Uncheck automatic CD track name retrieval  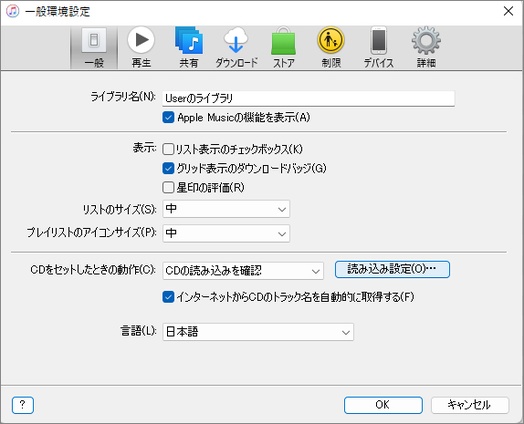coord(168,297)
